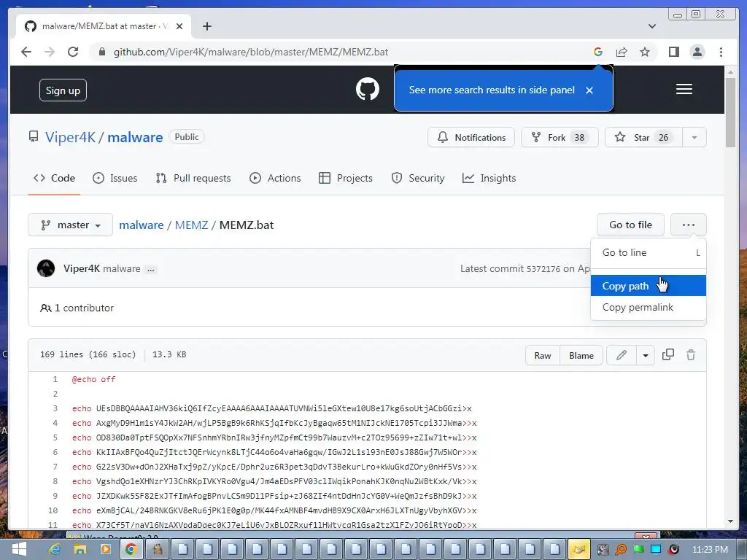Go back to previous page
Screen dimensions: 747x560
[26, 52]
